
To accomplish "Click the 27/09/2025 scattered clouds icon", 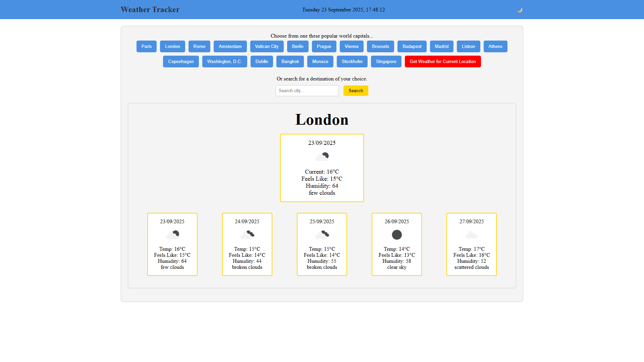I will (472, 235).
